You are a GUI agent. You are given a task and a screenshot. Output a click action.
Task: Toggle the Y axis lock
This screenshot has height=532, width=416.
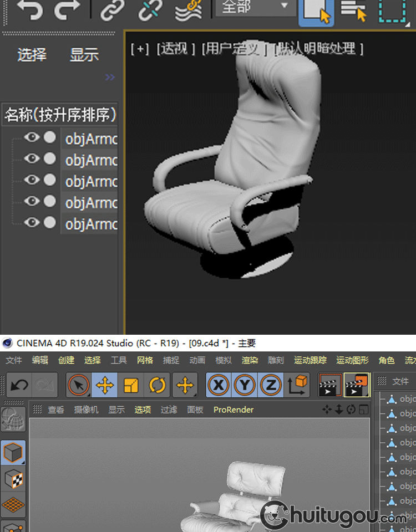coord(245,385)
